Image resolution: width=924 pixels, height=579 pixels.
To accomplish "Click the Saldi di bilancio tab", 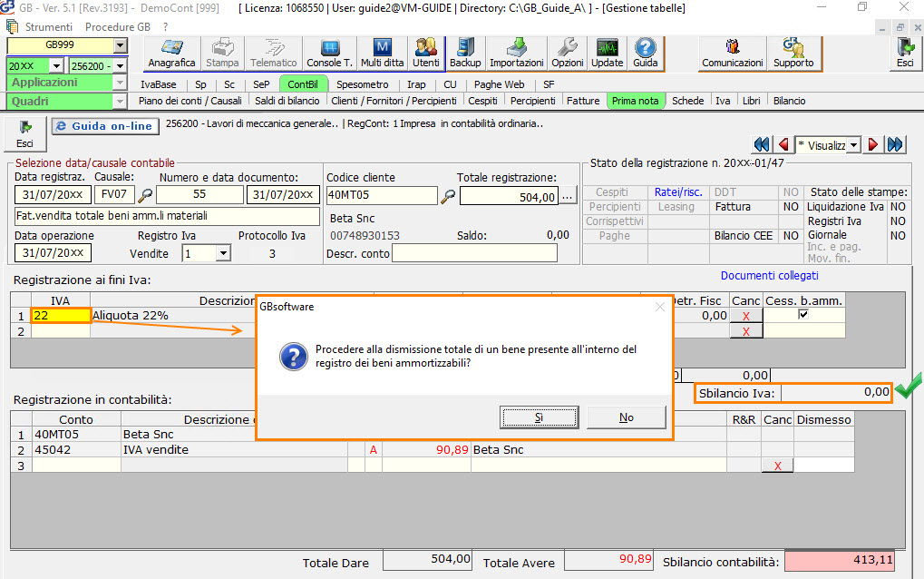I will pos(287,101).
